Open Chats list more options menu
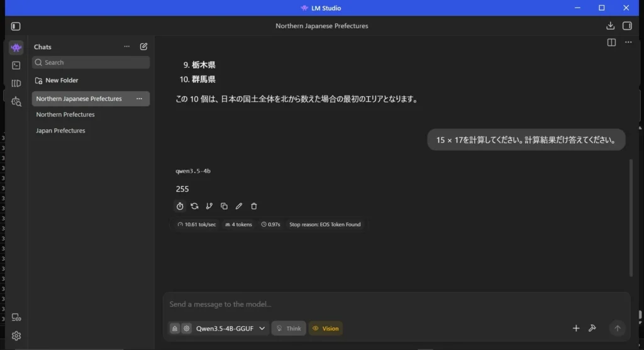Image resolution: width=644 pixels, height=350 pixels. (x=126, y=46)
